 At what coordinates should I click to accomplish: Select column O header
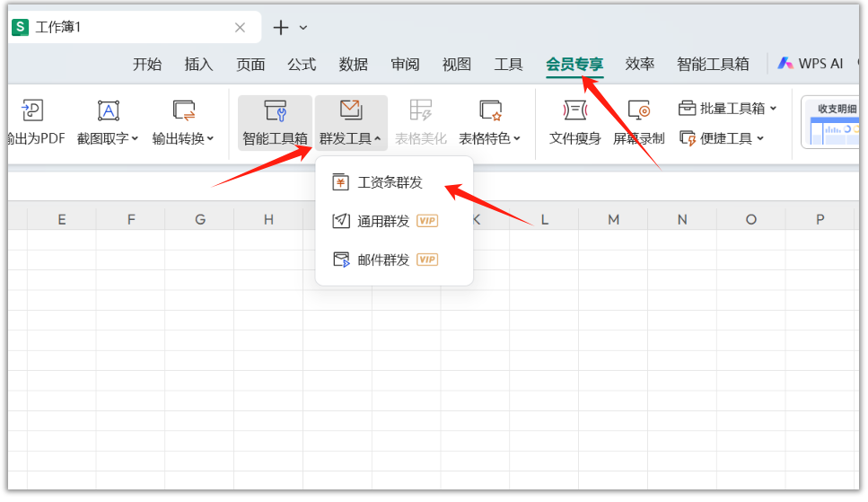(751, 219)
